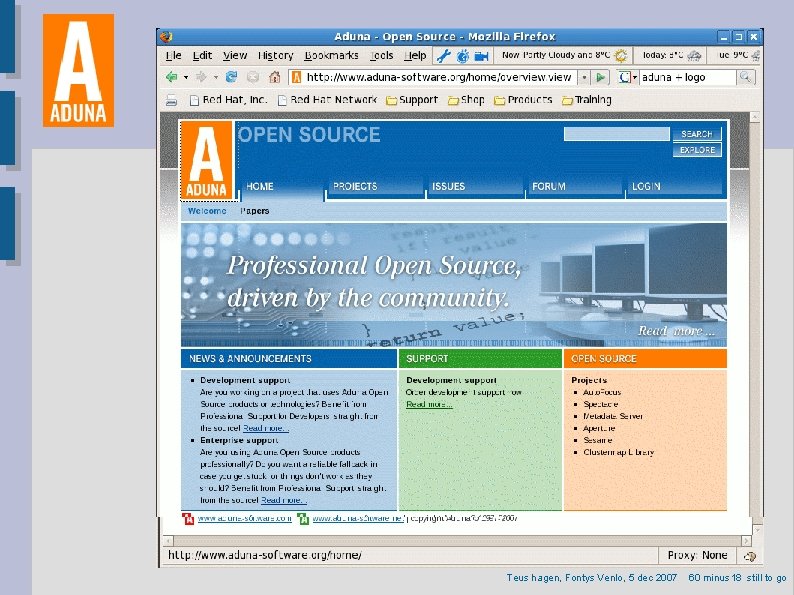Viewport: 794px width, 595px height.
Task: Click the site search text field
Action: (x=616, y=134)
